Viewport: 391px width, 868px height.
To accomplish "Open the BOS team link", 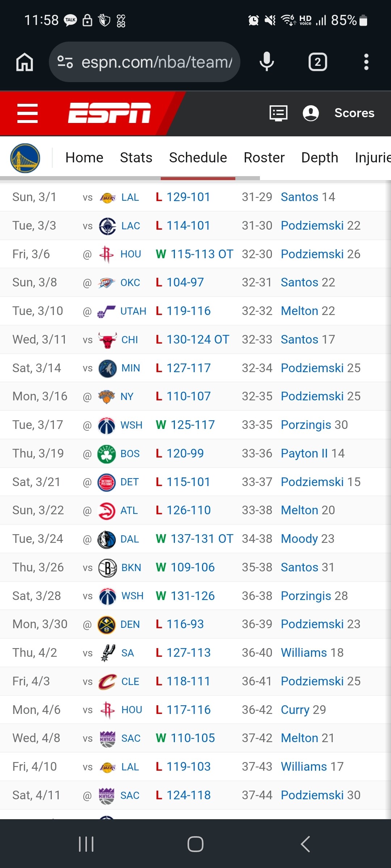I will (x=130, y=454).
